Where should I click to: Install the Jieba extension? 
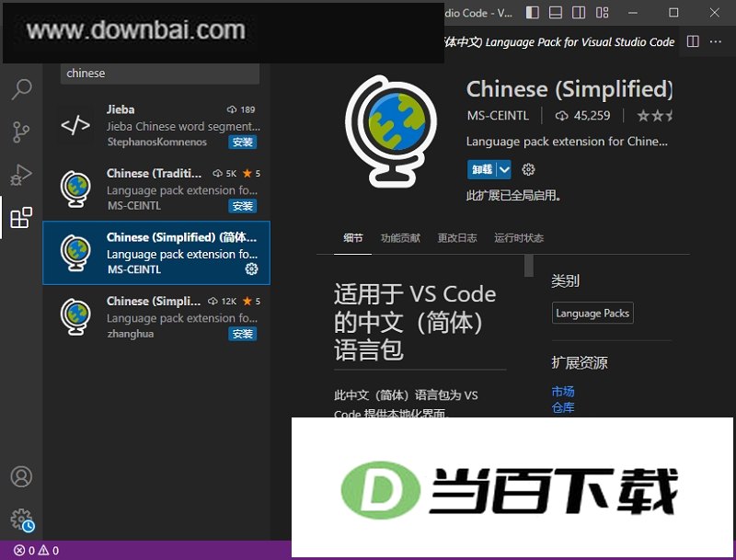[243, 143]
